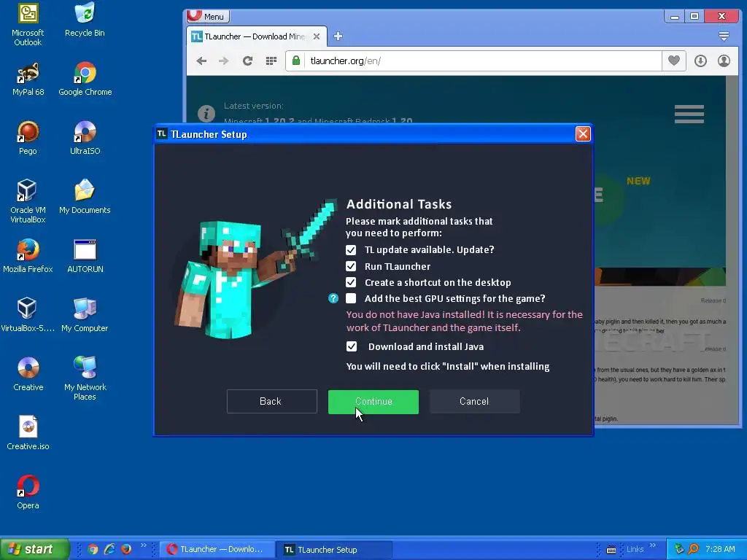
Task: Click system tray magnifier icon
Action: 694,549
